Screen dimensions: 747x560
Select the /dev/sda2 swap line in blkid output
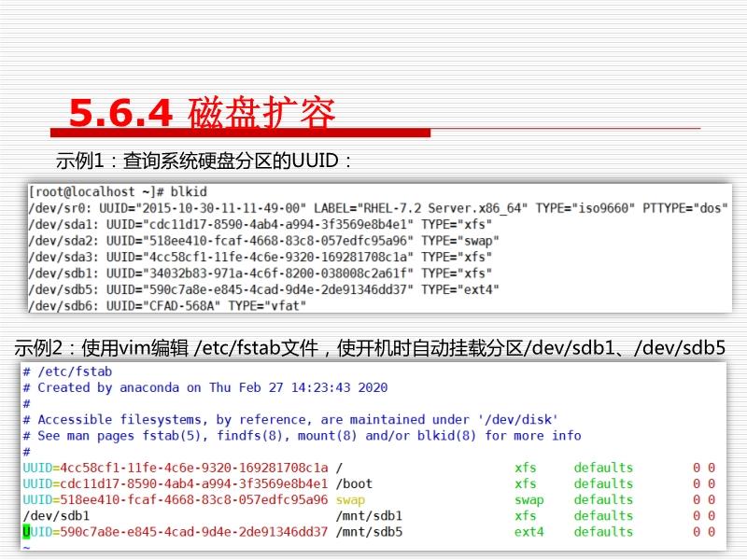click(x=263, y=241)
